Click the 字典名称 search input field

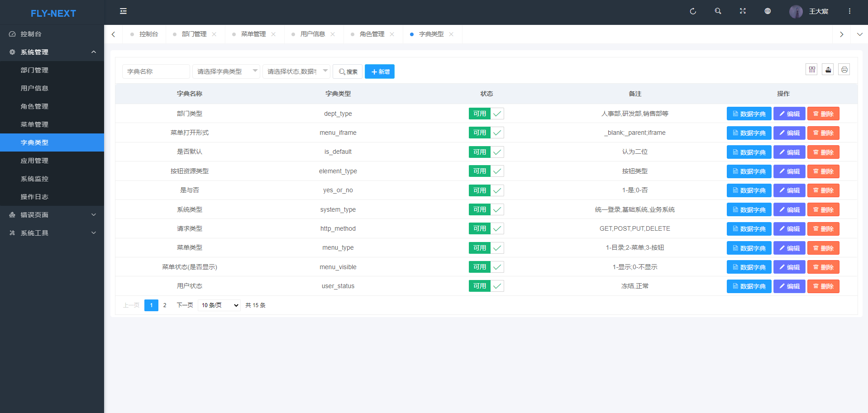[x=156, y=71]
